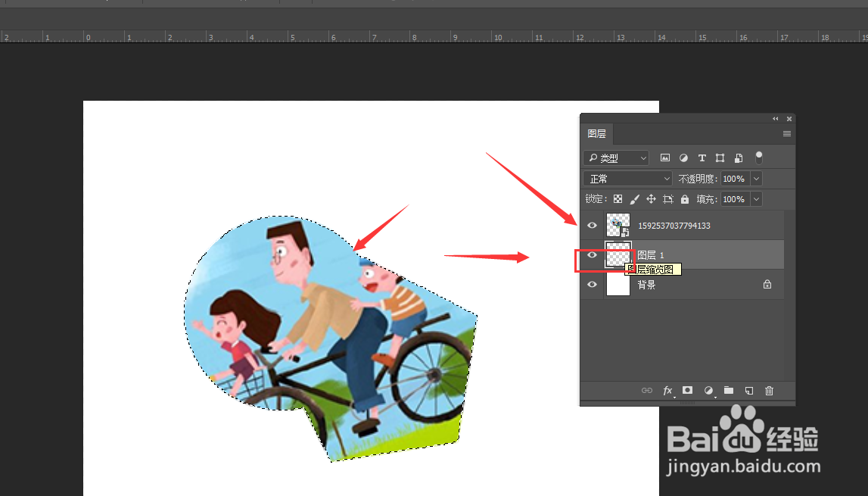
Task: Click the 不透明度 100% value field
Action: click(x=735, y=179)
